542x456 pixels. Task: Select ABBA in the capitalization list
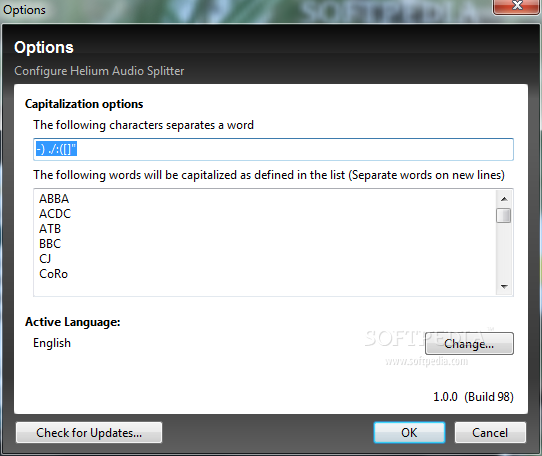click(x=54, y=199)
